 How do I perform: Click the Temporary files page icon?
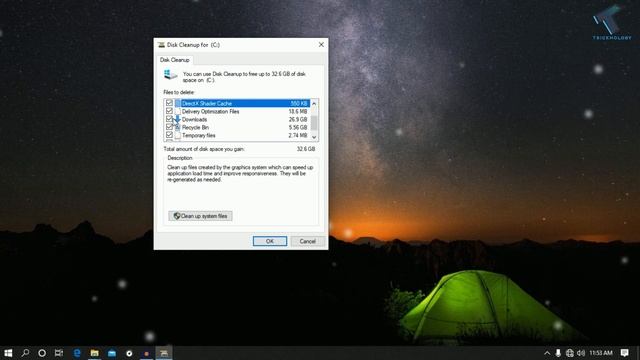click(178, 135)
